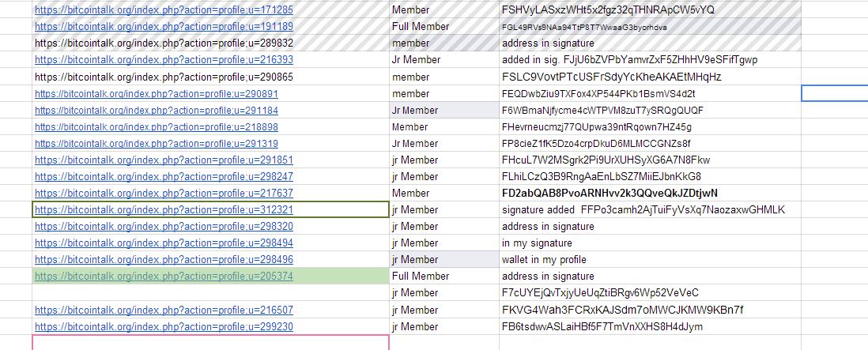Select 'jr Member' cell in row u=298320

[444, 226]
